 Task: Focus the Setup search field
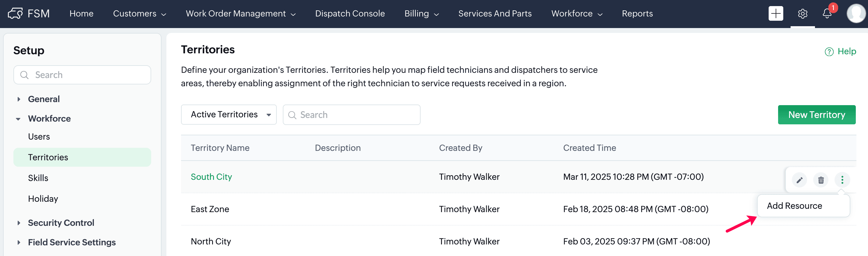pos(82,75)
